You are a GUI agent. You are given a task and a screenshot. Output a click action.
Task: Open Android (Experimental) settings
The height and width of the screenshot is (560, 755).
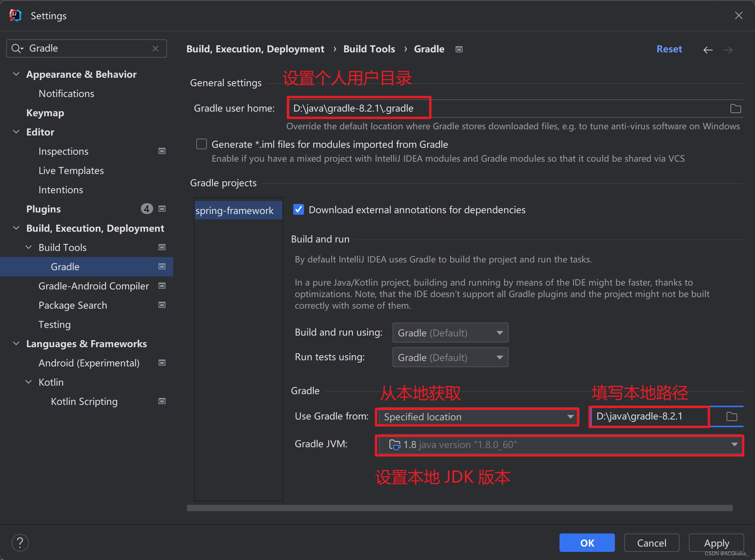coord(89,363)
